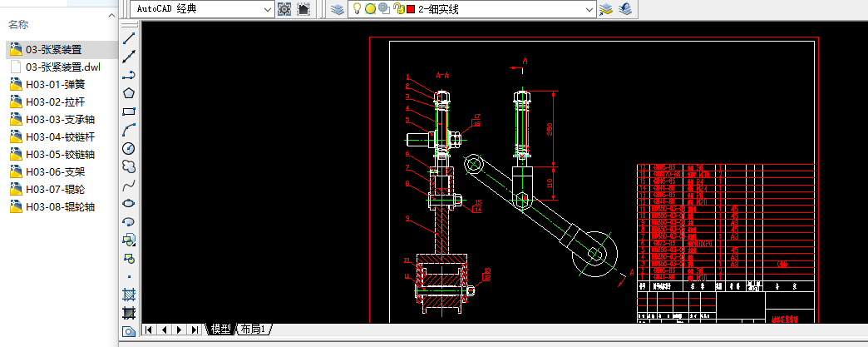Select the Polyline tool
The height and width of the screenshot is (347, 868).
pos(128,75)
